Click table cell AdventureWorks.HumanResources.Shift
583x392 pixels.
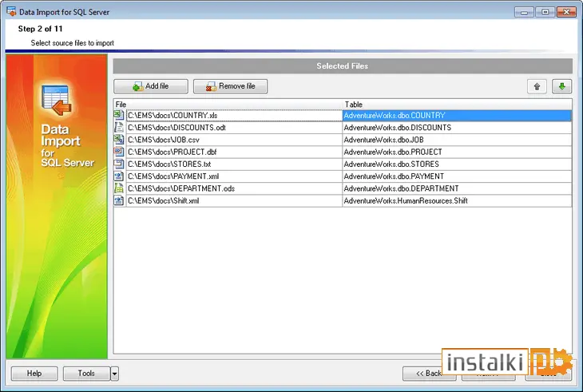click(x=457, y=200)
